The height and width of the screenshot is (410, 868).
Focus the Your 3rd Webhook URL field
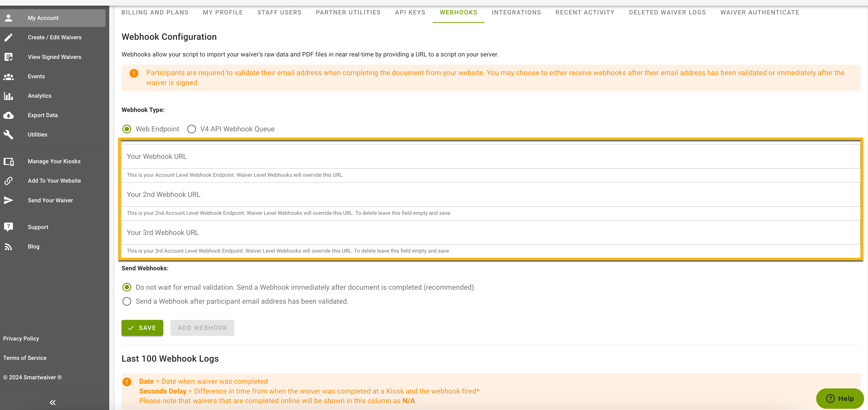point(491,233)
